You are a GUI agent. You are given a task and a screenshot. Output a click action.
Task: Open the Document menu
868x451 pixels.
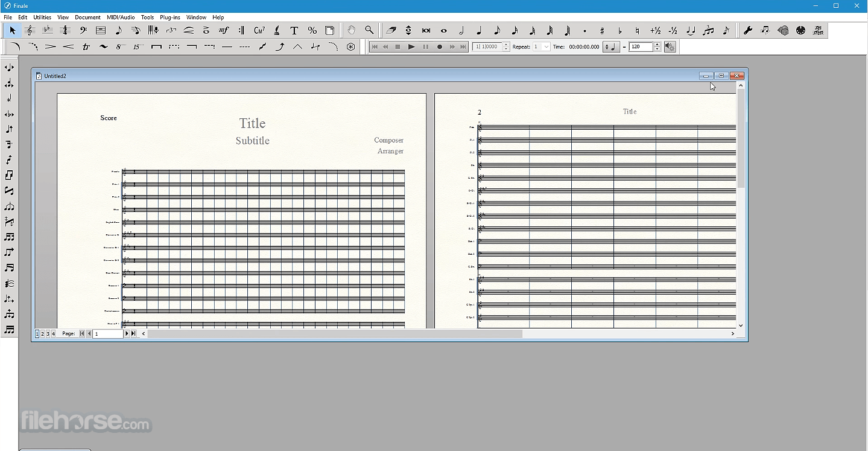tap(87, 18)
